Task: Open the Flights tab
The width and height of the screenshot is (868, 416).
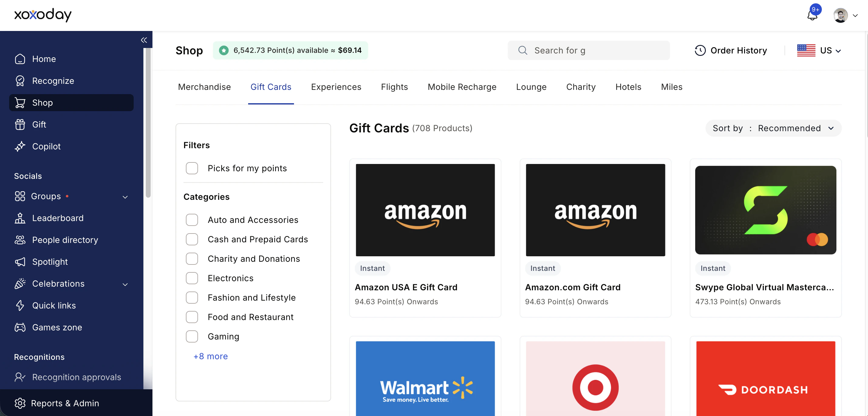Action: 394,87
